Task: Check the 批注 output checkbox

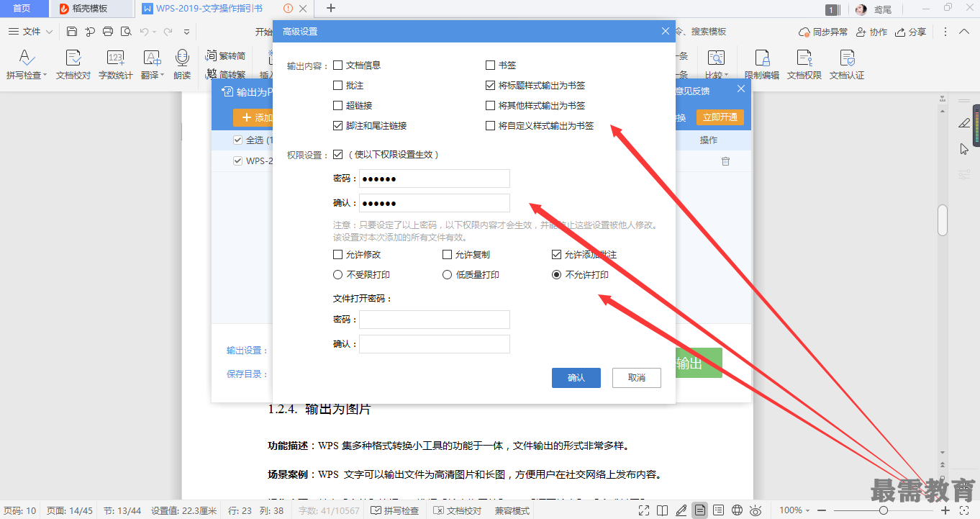Action: point(337,85)
